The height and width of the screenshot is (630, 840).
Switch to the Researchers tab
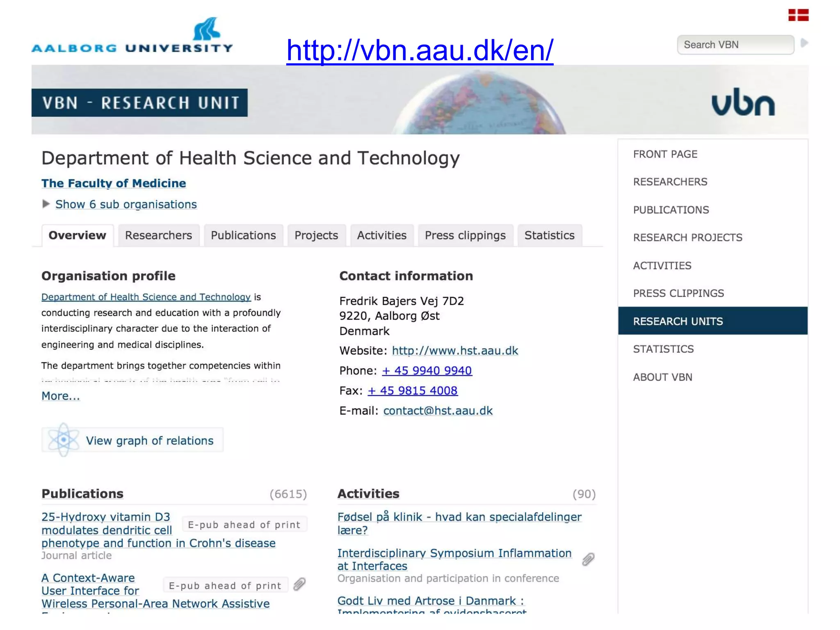point(158,235)
